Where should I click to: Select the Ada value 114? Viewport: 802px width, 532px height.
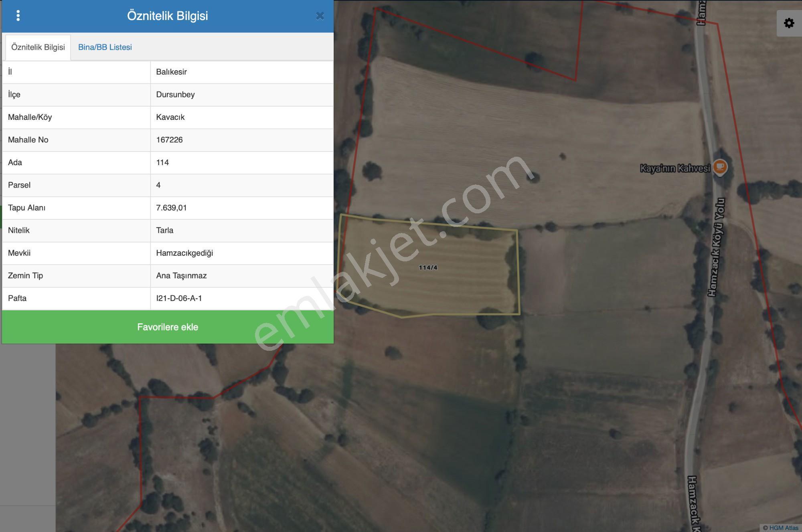click(162, 162)
